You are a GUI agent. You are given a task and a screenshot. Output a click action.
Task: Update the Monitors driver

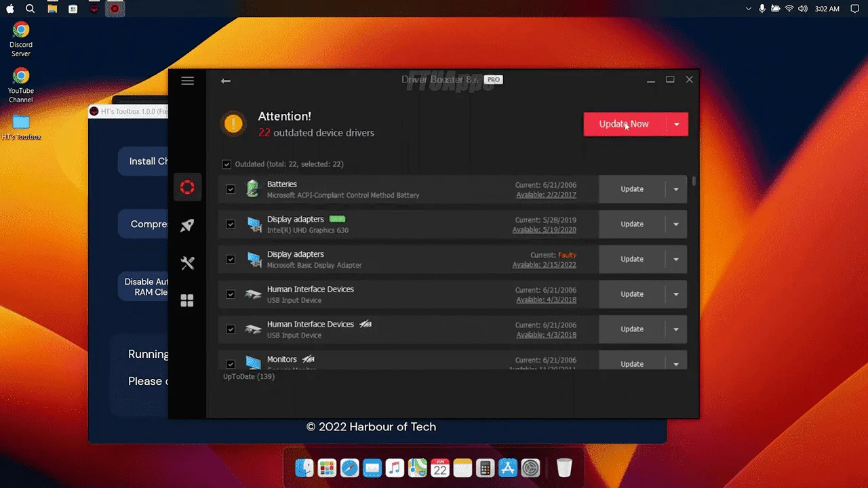pyautogui.click(x=632, y=364)
